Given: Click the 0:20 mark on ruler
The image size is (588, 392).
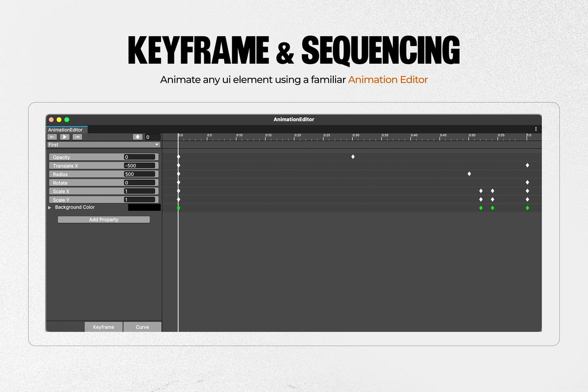Looking at the screenshot, I should pyautogui.click(x=297, y=135).
